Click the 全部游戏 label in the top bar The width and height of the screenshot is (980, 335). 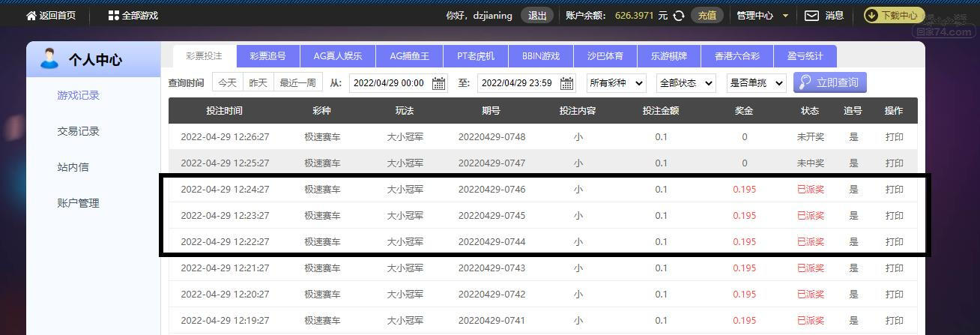[140, 15]
